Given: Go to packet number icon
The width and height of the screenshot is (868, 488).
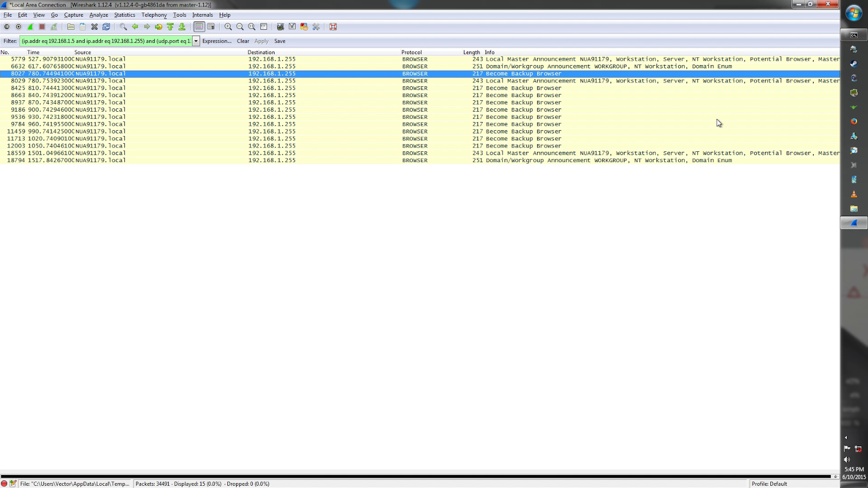Looking at the screenshot, I should click(158, 27).
